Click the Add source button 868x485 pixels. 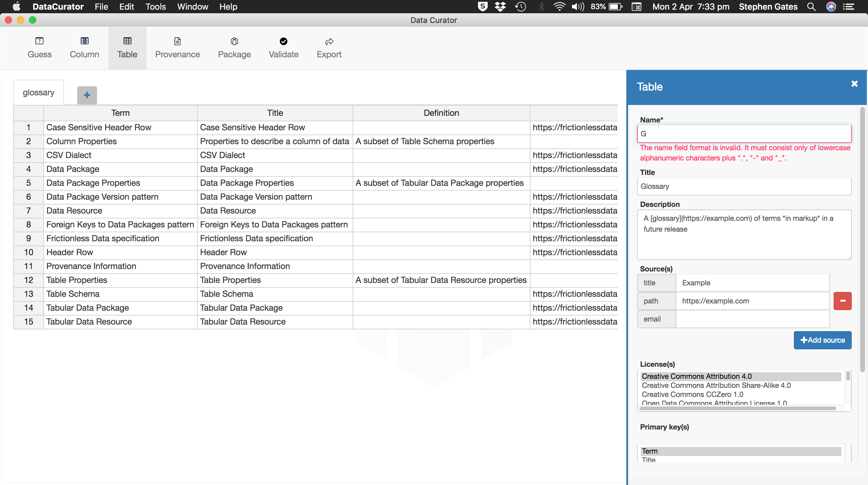[x=822, y=340]
